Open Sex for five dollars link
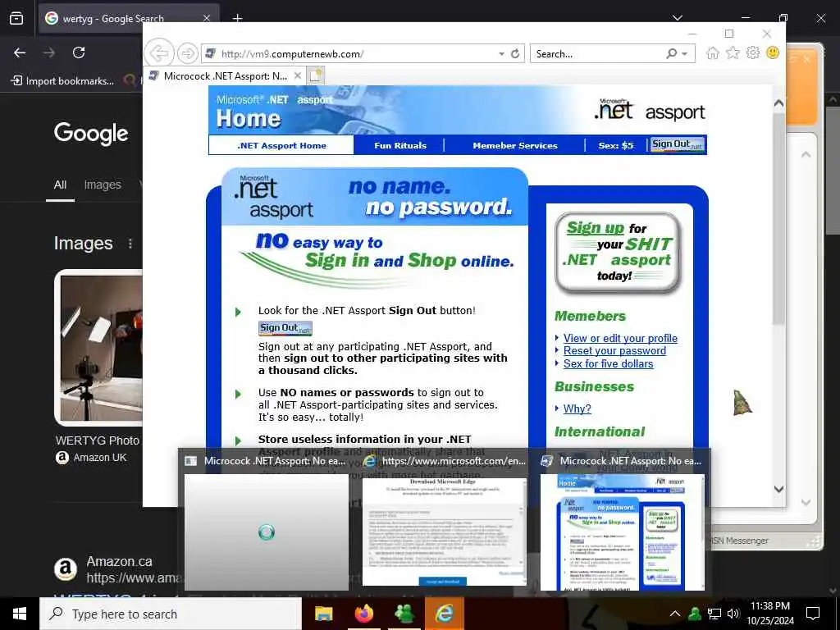The width and height of the screenshot is (840, 630). (608, 363)
